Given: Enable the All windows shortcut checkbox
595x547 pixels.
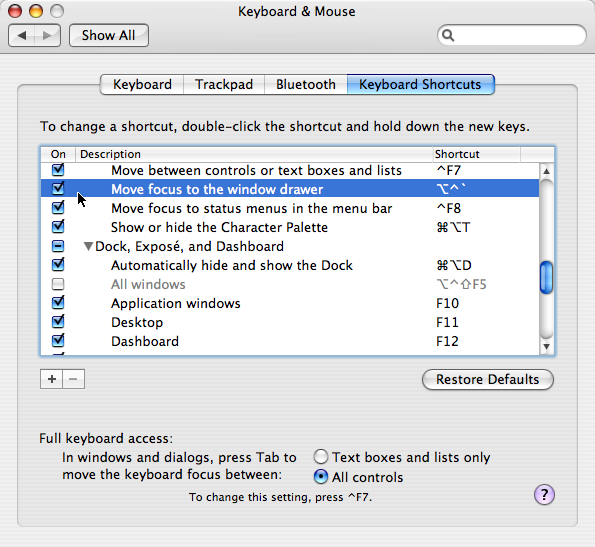Looking at the screenshot, I should click(58, 284).
